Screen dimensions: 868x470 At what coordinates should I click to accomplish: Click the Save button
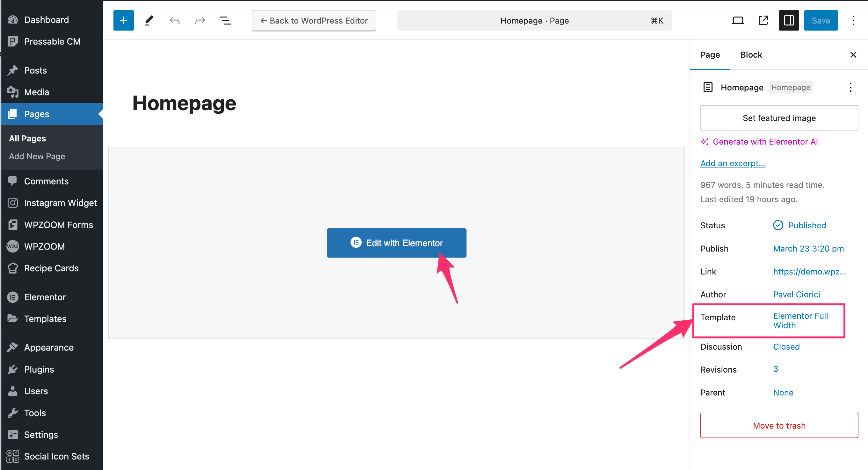coord(821,20)
